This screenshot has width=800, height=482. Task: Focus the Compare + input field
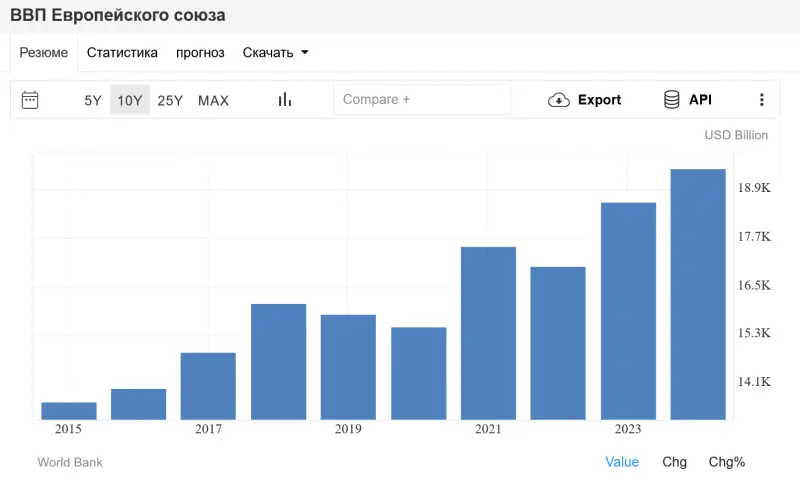tap(422, 99)
